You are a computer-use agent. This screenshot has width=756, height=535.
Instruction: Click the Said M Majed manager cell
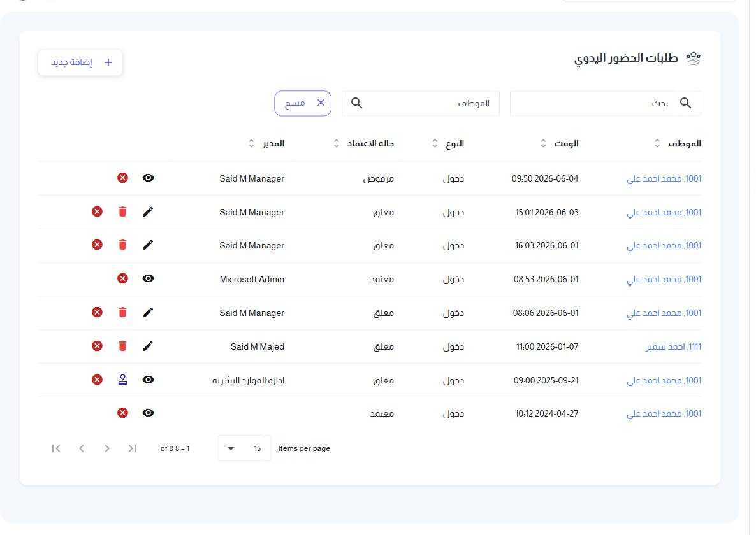point(257,346)
